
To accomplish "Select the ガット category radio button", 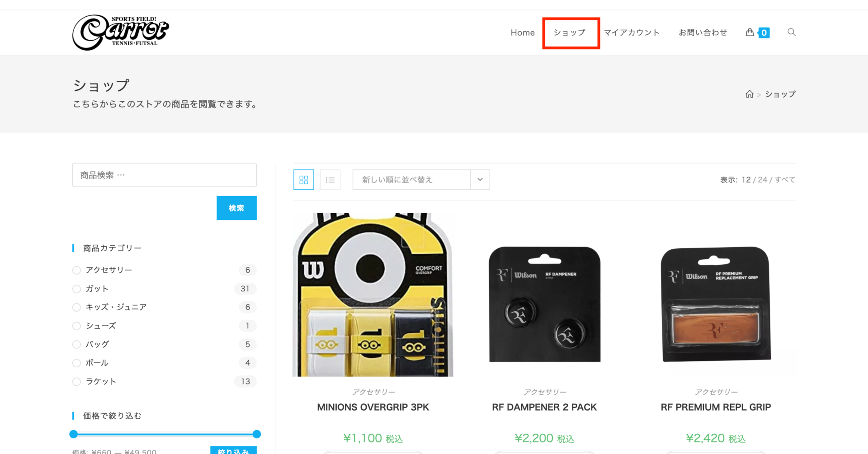I will [x=77, y=289].
